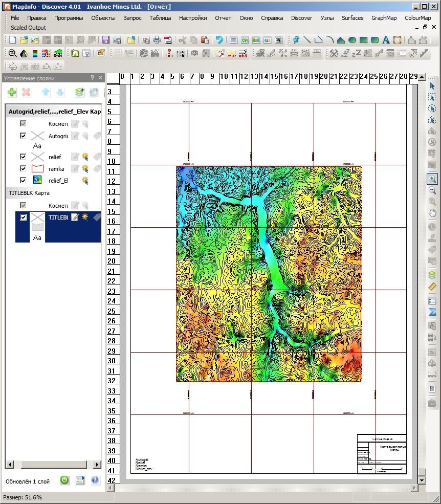441x504 pixels.
Task: Click the blue help question mark icon
Action: (x=95, y=480)
